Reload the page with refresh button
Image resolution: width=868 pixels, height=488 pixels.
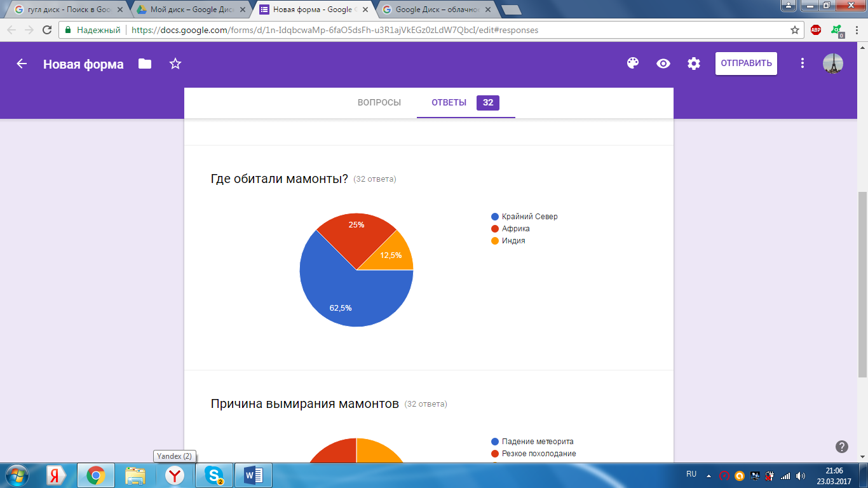(x=47, y=30)
